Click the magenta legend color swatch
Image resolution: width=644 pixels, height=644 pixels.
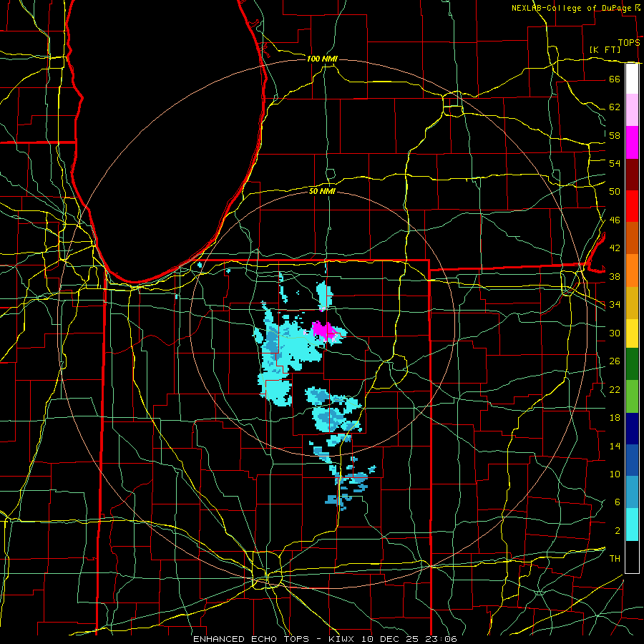[632, 142]
